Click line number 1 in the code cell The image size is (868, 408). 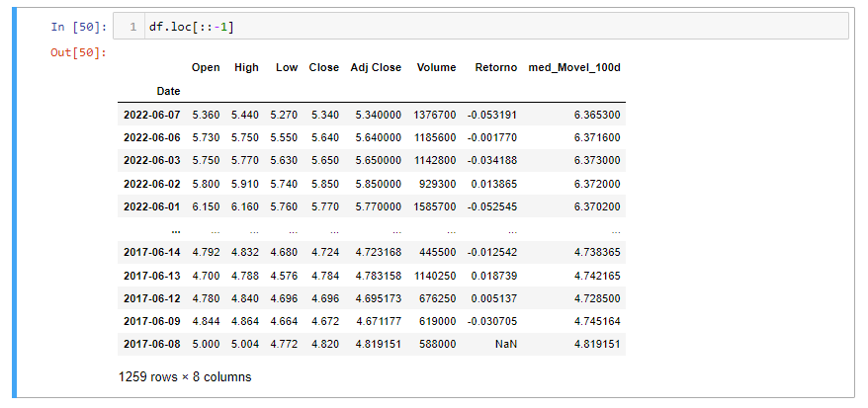[x=132, y=27]
